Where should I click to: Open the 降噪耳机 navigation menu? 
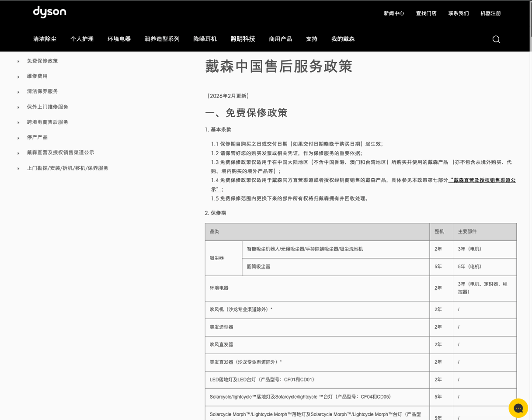coord(205,39)
